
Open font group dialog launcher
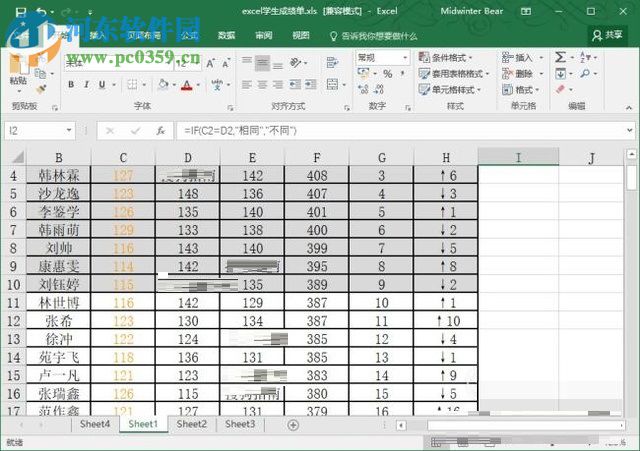[x=231, y=108]
